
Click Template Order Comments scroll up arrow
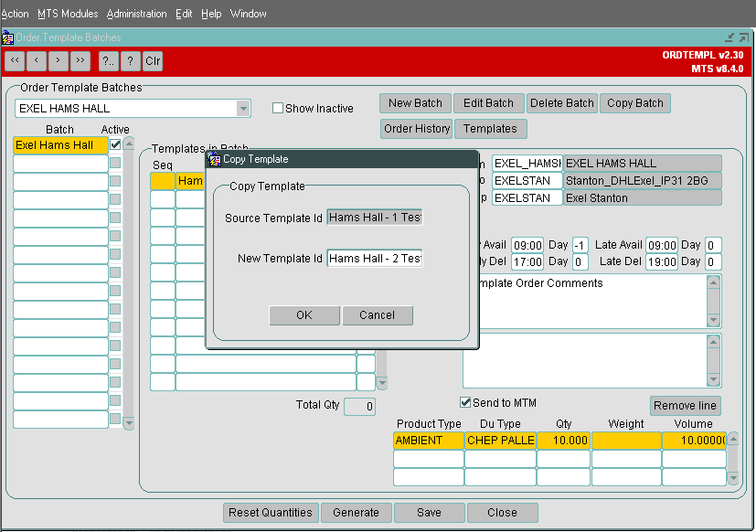point(714,282)
